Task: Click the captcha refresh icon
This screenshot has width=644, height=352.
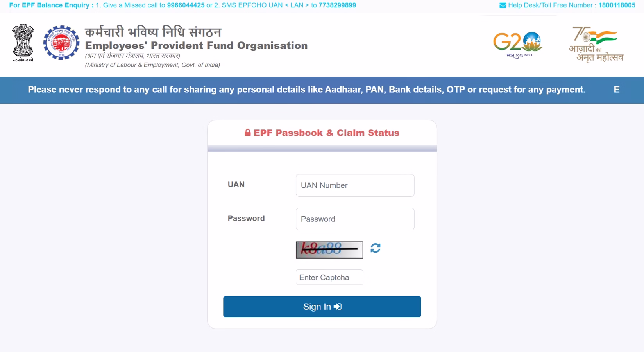Action: tap(375, 249)
